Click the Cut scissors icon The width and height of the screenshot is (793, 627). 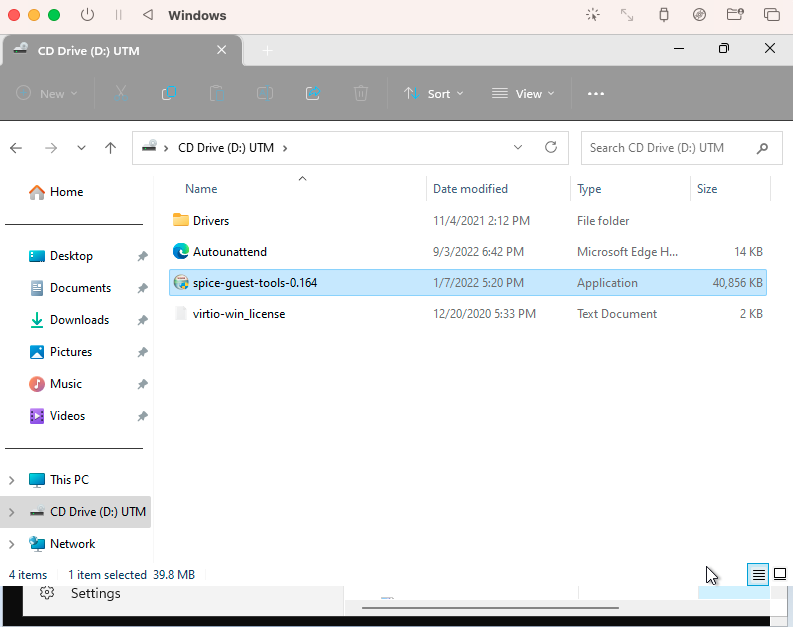120,94
